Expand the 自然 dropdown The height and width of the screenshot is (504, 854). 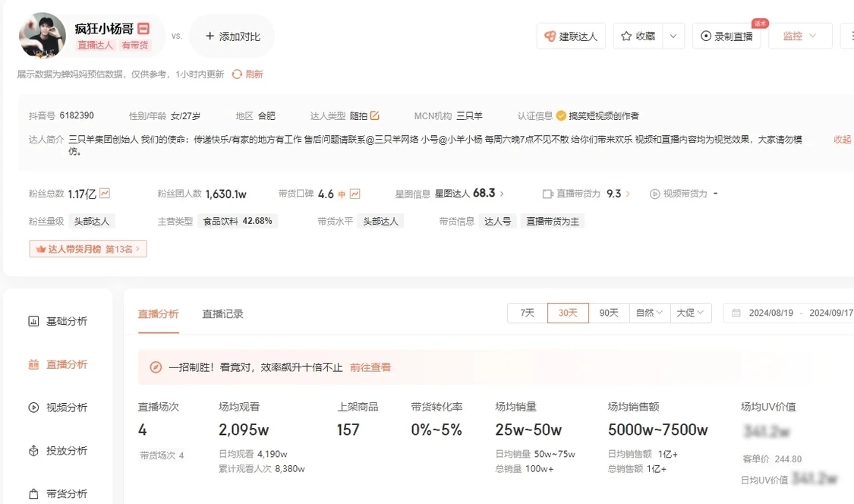[x=650, y=313]
